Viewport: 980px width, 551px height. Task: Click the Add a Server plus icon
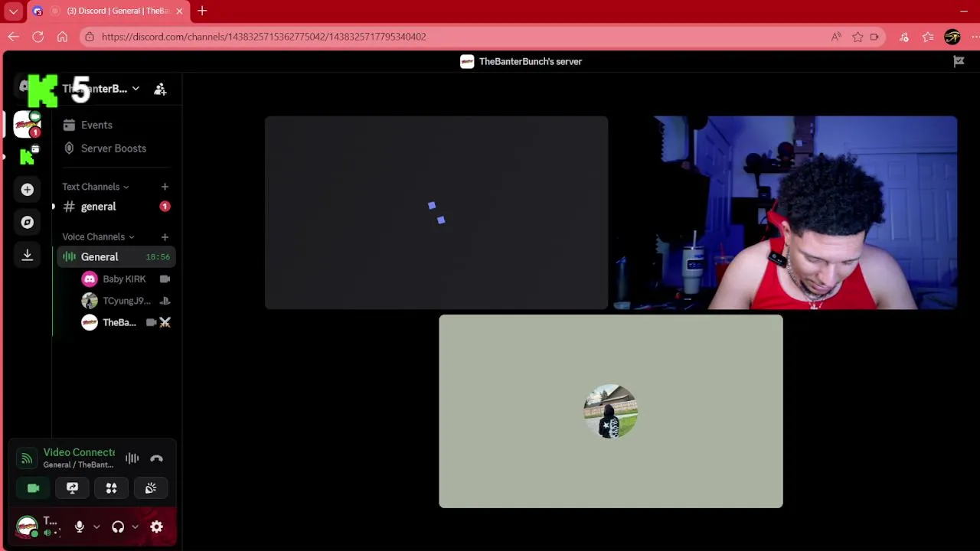click(x=28, y=189)
